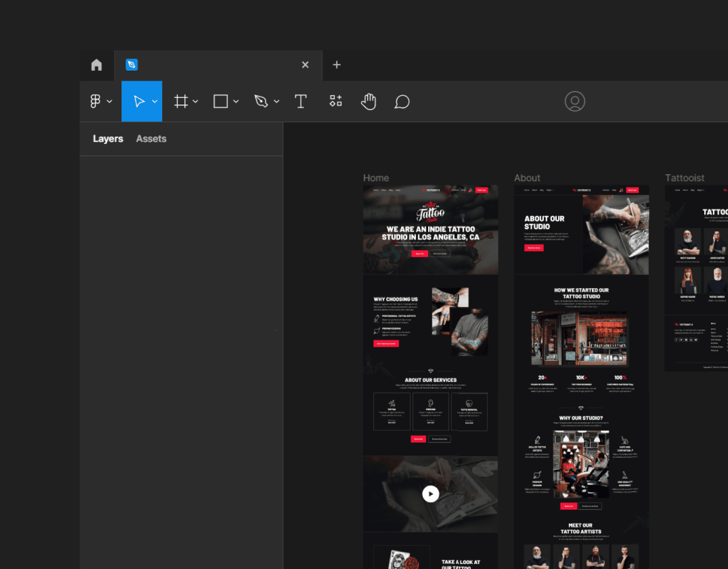Select the Text tool
Screen dimensions: 728x569
point(301,101)
